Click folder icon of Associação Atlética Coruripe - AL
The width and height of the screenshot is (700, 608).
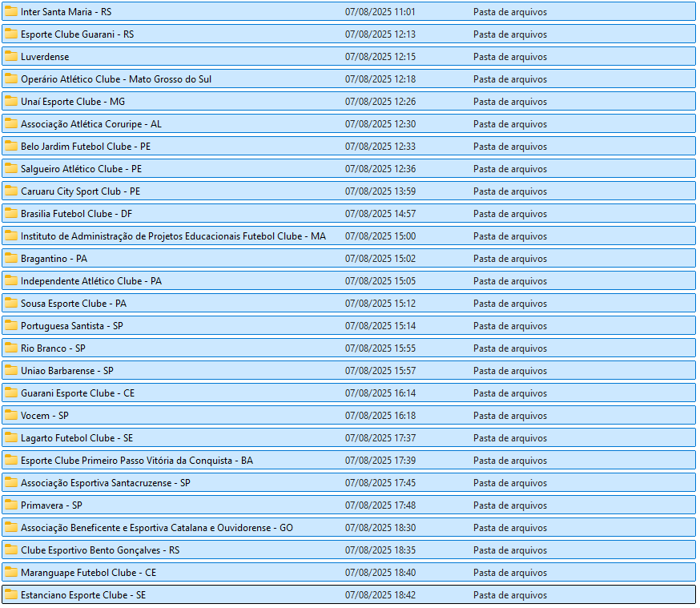coord(10,123)
